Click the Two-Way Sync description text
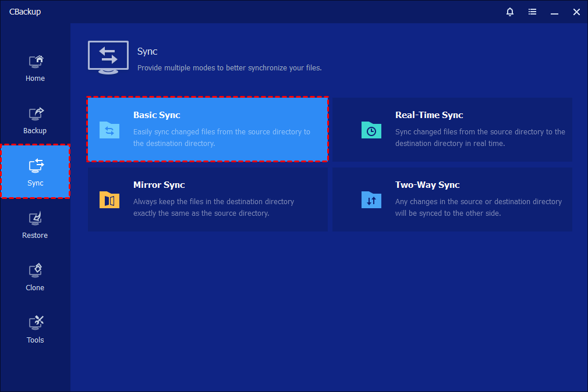This screenshot has width=588, height=392. click(478, 208)
